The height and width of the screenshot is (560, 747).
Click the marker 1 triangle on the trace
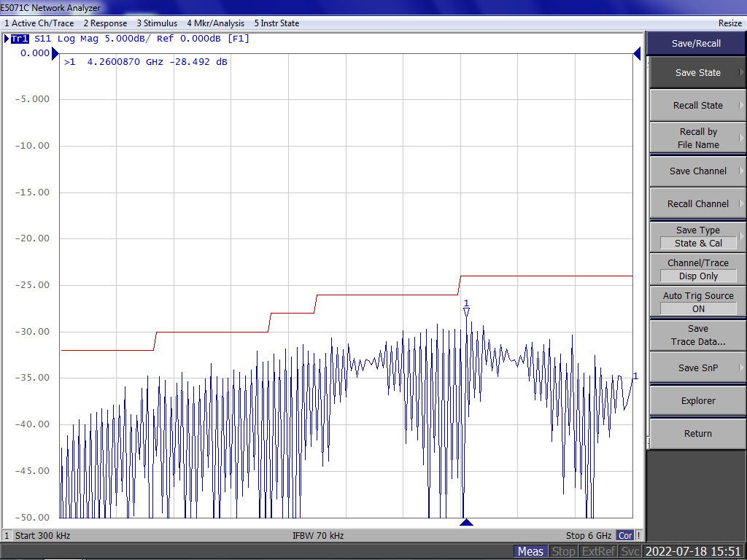coord(466,312)
